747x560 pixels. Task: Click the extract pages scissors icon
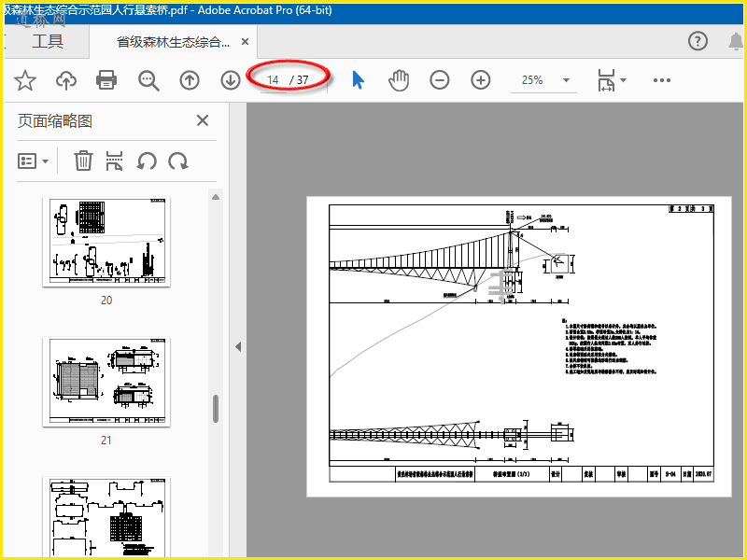point(114,161)
